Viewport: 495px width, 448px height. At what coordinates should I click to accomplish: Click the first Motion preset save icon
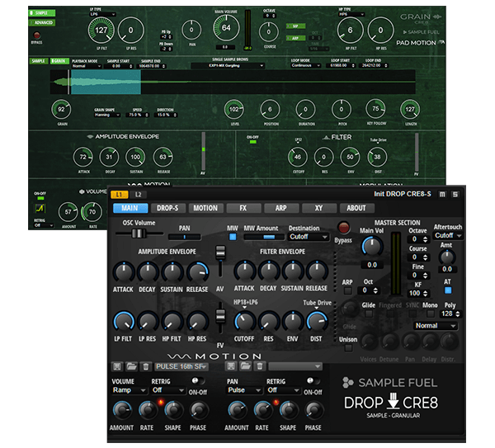click(117, 366)
